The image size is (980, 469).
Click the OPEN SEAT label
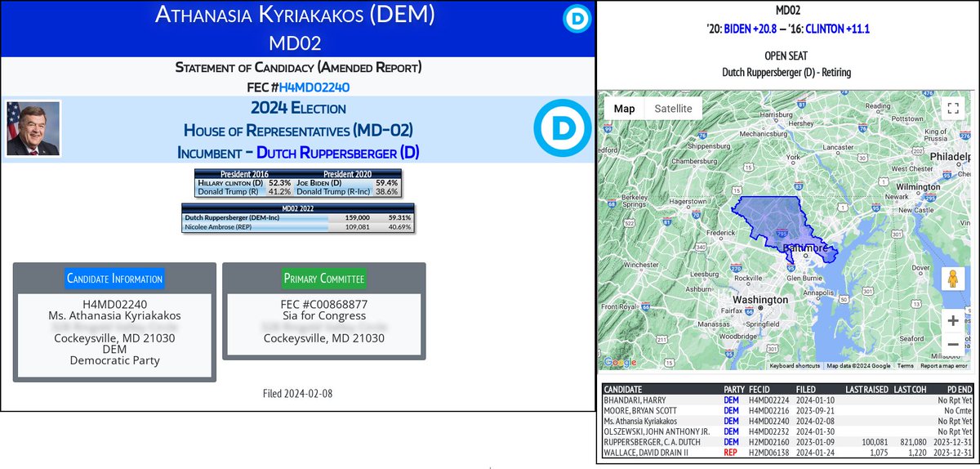tap(786, 57)
